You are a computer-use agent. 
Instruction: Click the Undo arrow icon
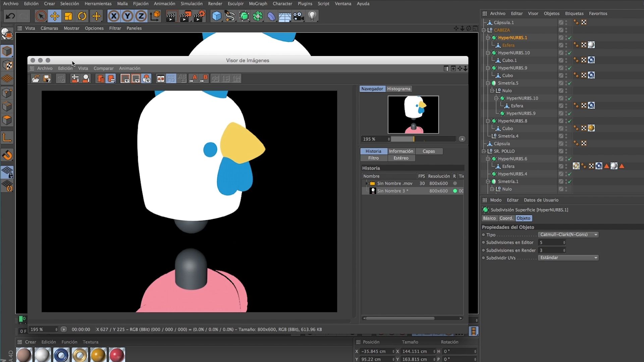pos(10,16)
